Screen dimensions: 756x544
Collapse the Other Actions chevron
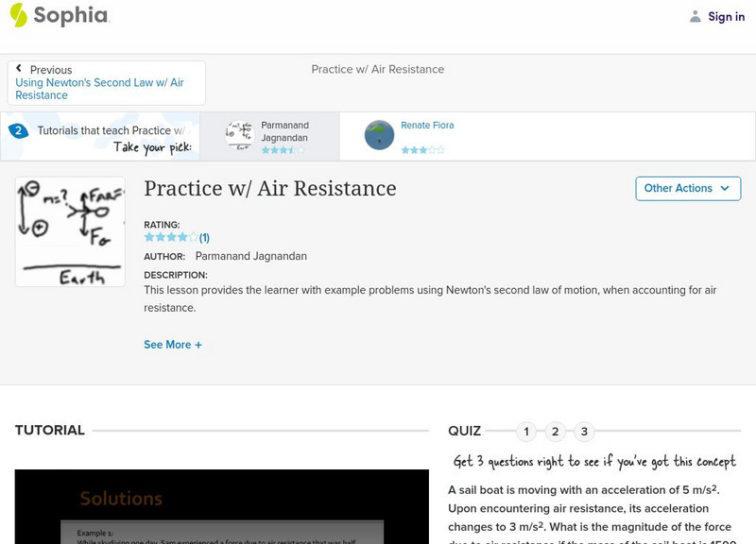(724, 189)
